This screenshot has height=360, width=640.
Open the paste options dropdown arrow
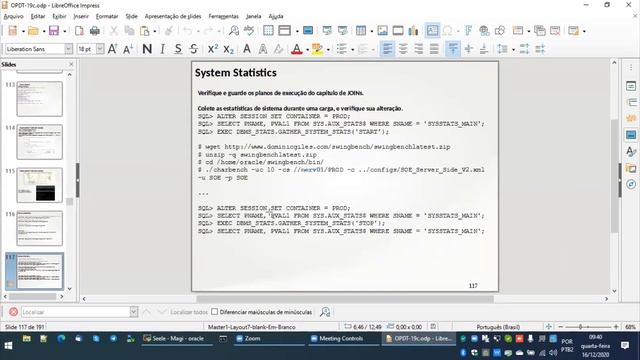click(x=155, y=31)
